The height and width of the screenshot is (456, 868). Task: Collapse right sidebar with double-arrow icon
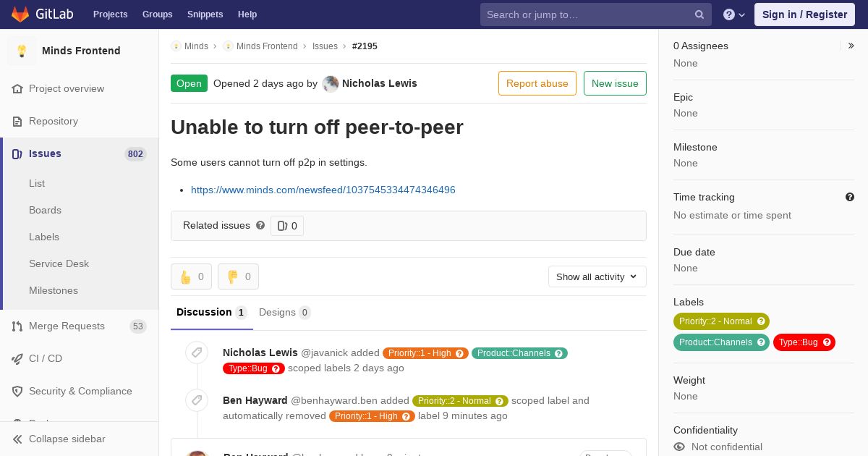(851, 46)
